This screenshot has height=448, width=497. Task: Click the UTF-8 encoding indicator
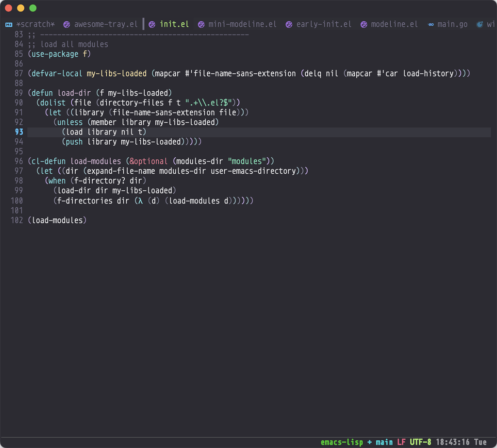419,442
